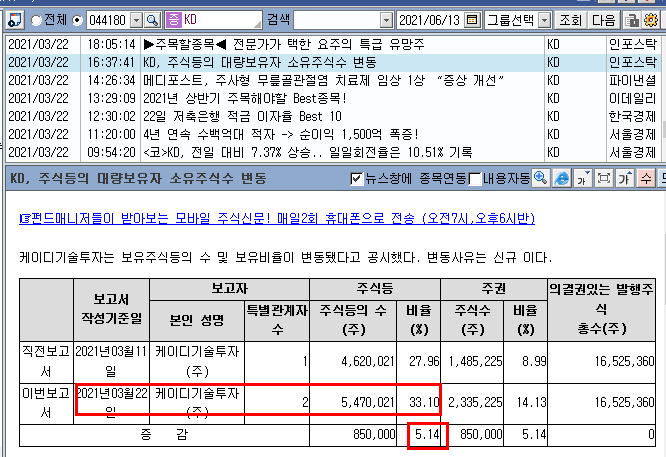Image resolution: width=666 pixels, height=457 pixels.
Task: Click the 조회 button
Action: point(570,20)
